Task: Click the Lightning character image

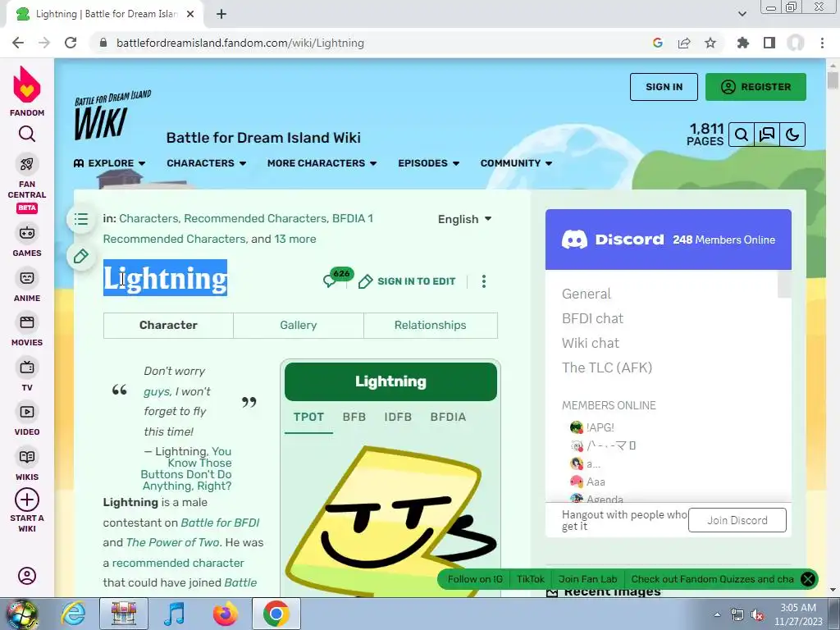Action: pos(391,521)
